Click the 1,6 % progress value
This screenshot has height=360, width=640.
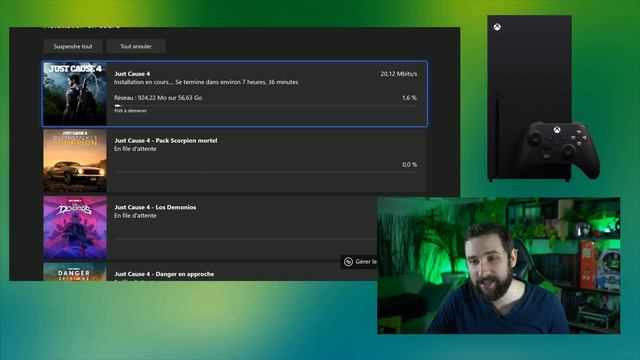[409, 98]
